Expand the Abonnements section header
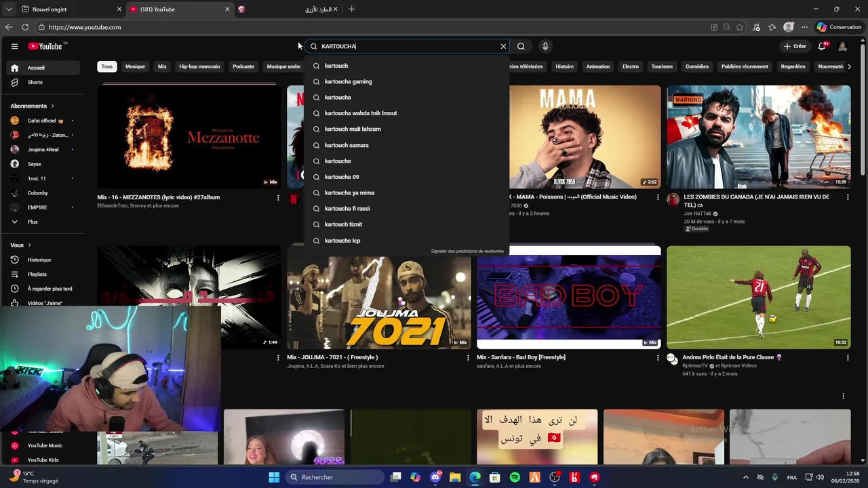Viewport: 868px width, 488px height. tap(32, 106)
